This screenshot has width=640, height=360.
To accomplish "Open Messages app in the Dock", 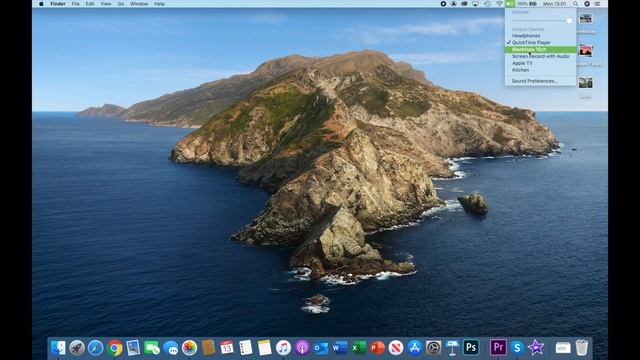I will [171, 348].
